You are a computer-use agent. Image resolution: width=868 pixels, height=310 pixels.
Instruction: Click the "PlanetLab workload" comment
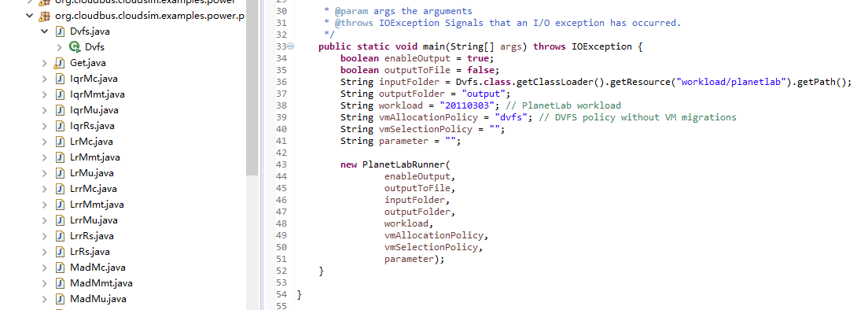pos(563,105)
